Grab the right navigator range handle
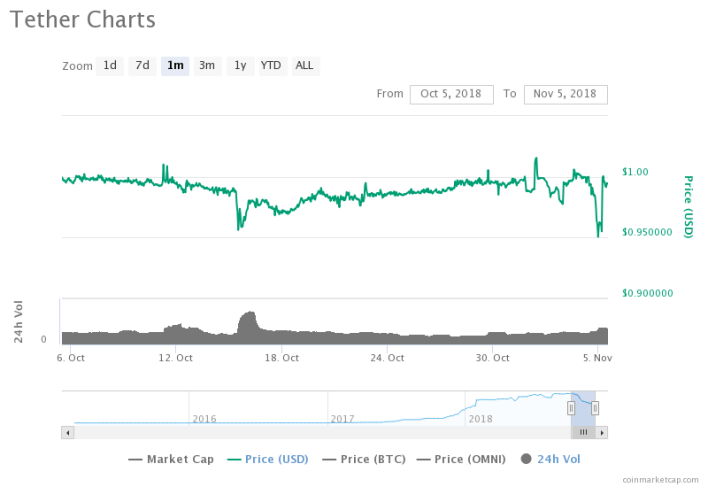 coord(595,408)
